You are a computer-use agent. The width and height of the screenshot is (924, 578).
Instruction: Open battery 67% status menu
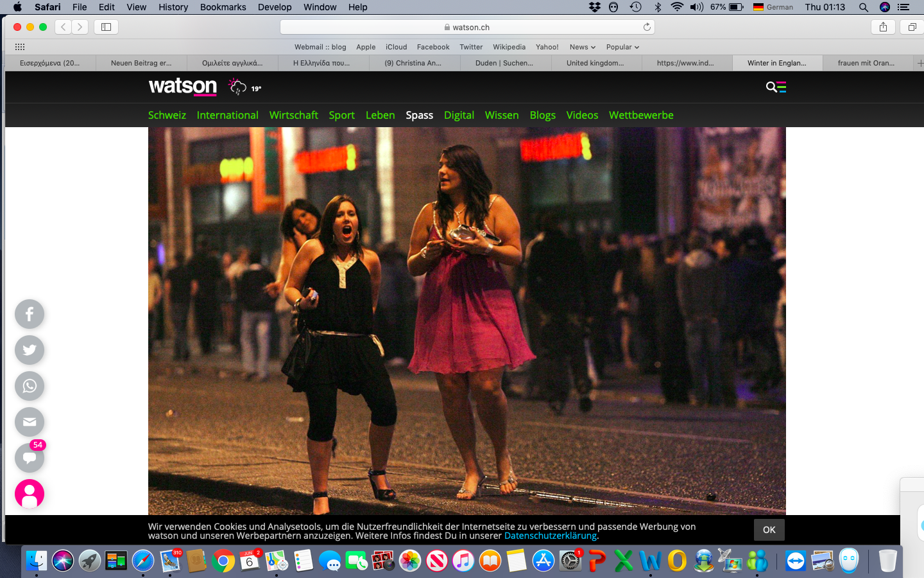tap(727, 7)
